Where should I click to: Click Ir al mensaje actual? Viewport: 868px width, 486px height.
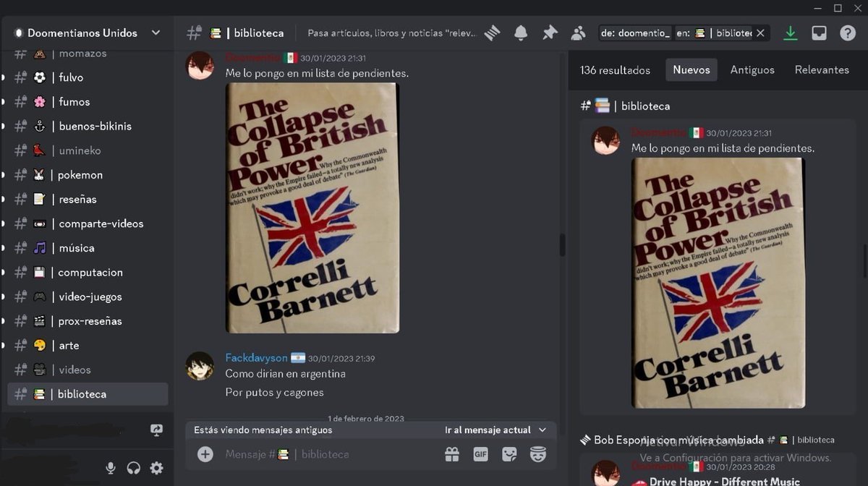(495, 430)
